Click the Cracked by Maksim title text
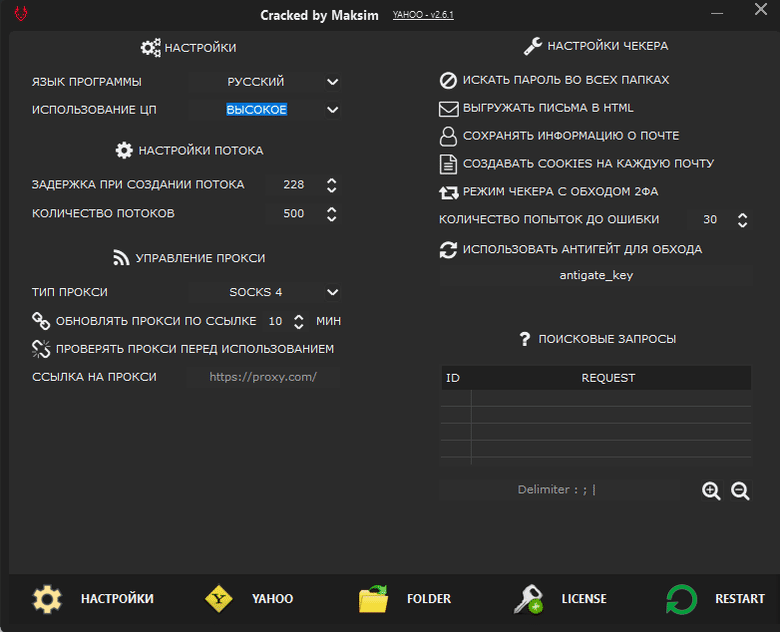 tap(319, 15)
